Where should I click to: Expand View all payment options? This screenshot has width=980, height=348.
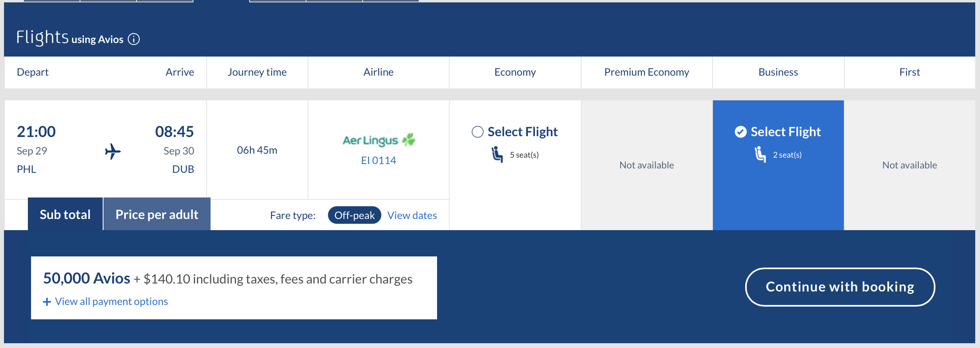[111, 301]
